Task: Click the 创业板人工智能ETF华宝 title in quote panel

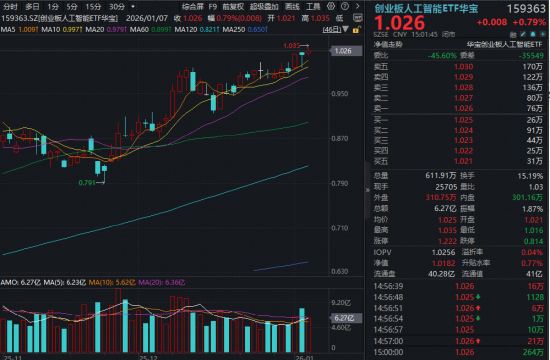Action: (x=426, y=9)
